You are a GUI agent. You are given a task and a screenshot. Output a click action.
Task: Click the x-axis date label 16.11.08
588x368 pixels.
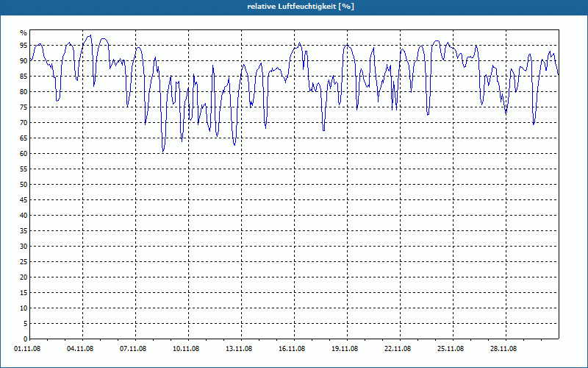coord(292,349)
